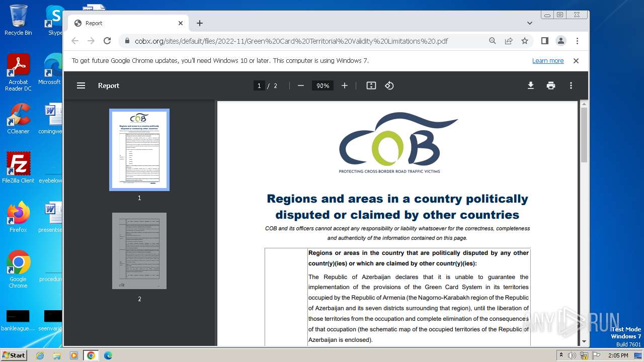Click zoom in plus icon in PDF toolbar
Viewport: 644px width, 362px height.
click(345, 85)
